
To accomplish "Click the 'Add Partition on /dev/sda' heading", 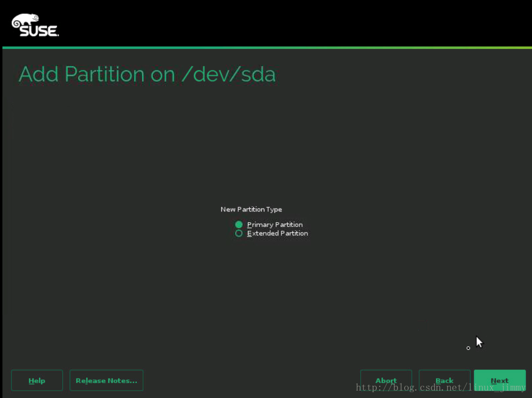I will [x=147, y=74].
